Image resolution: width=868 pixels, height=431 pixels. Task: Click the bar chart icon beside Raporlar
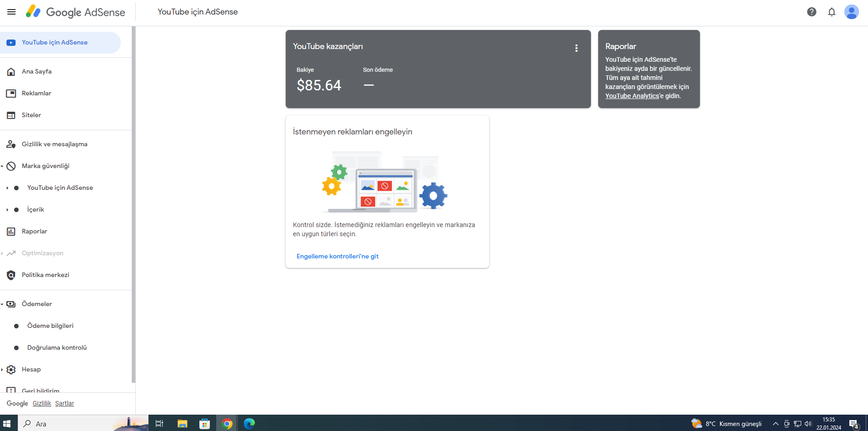point(11,232)
